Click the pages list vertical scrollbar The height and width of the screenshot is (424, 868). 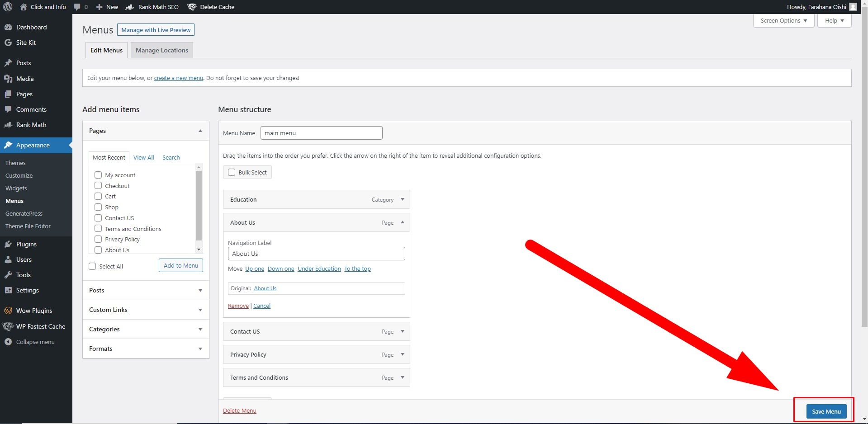pyautogui.click(x=199, y=206)
